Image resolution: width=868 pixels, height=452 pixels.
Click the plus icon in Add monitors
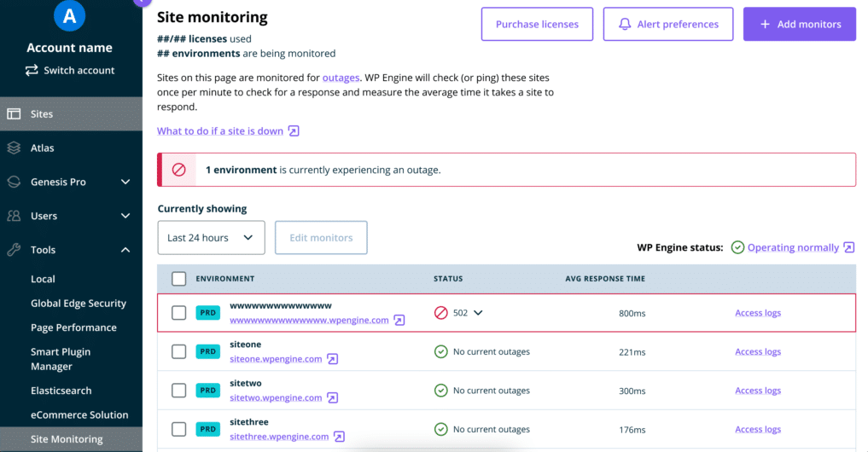[765, 24]
